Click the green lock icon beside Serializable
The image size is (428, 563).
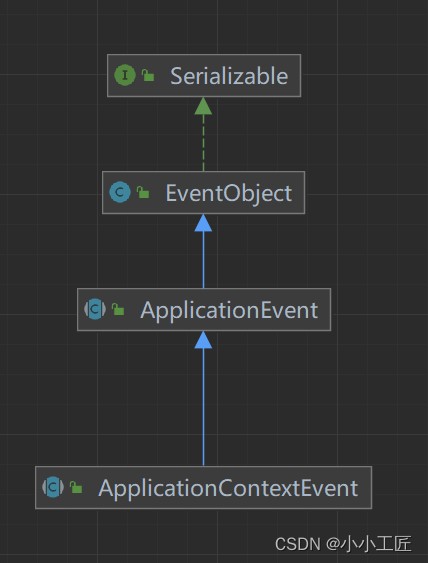(x=148, y=75)
